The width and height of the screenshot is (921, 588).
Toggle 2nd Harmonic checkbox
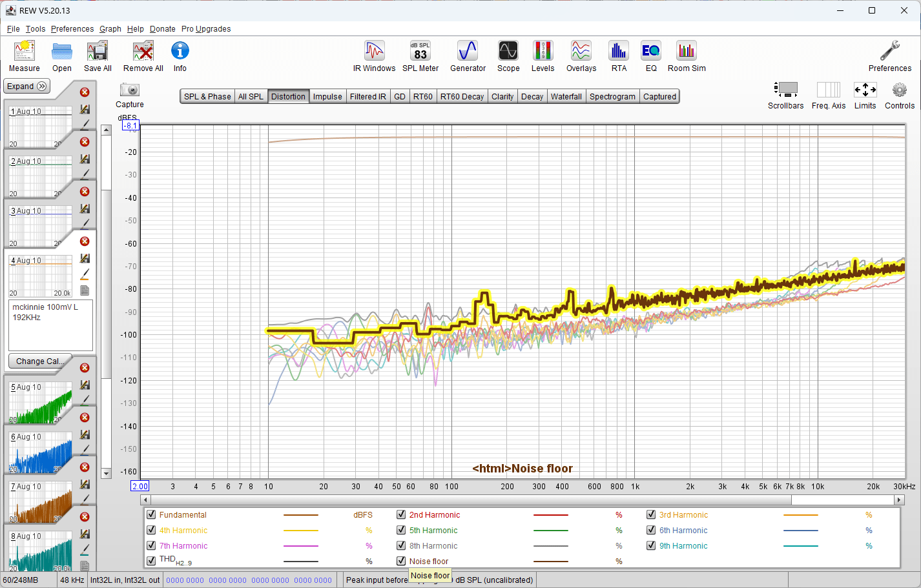pos(401,514)
